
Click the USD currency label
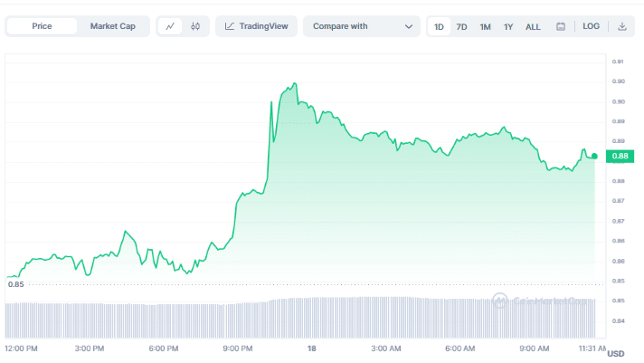click(616, 354)
